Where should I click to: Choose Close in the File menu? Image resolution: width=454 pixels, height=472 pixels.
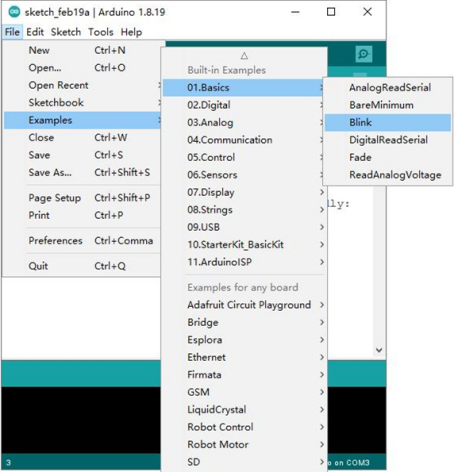[82, 137]
